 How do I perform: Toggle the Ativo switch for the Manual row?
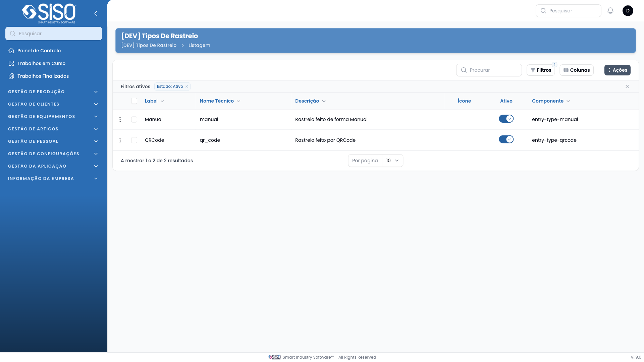point(506,119)
